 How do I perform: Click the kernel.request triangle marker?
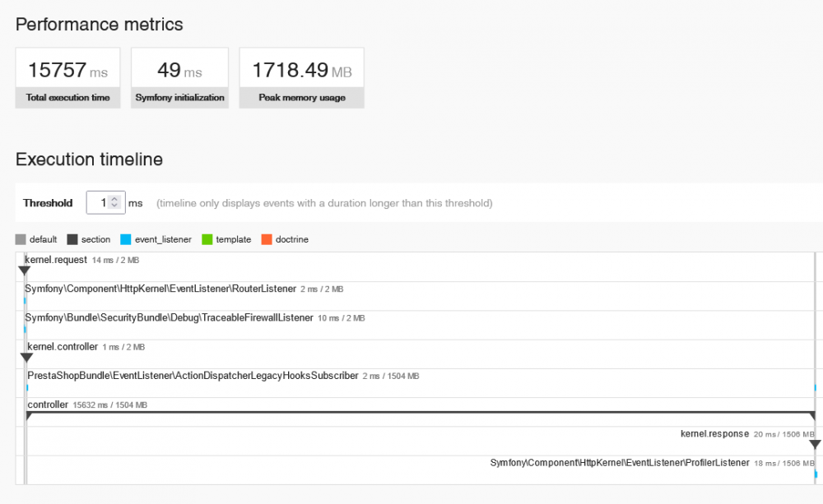click(x=25, y=268)
